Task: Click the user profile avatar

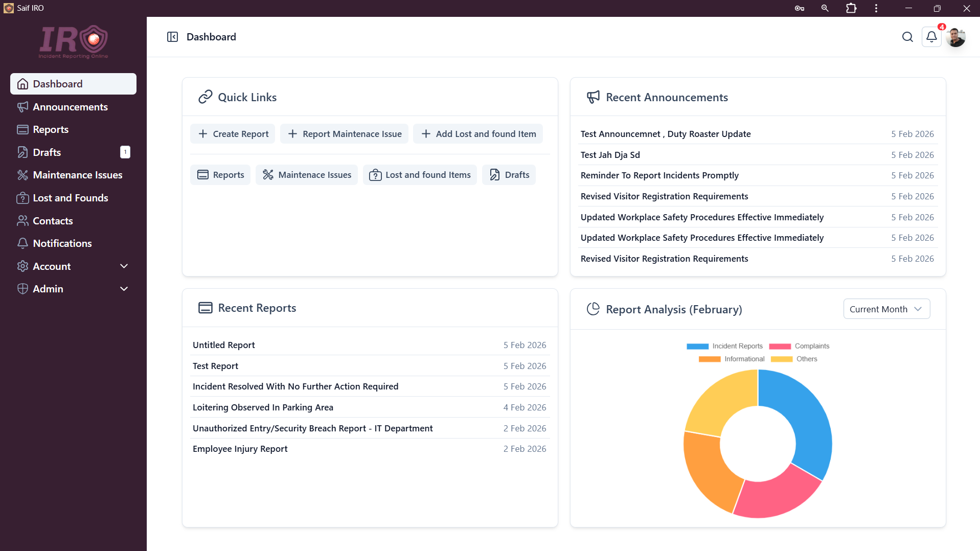Action: coord(955,37)
